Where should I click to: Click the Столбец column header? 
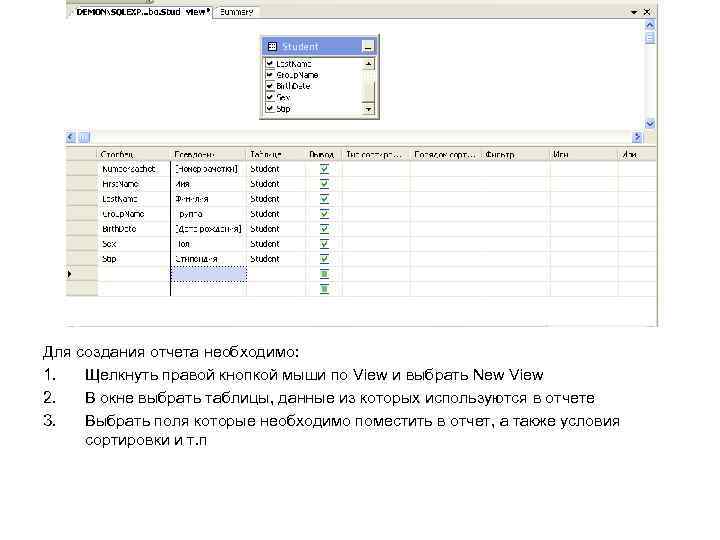pyautogui.click(x=134, y=154)
